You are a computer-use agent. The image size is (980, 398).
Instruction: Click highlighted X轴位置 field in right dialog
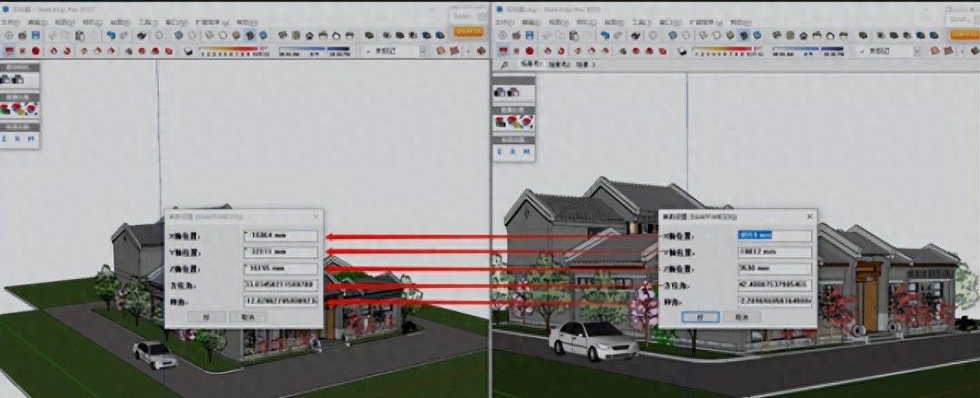tap(775, 235)
